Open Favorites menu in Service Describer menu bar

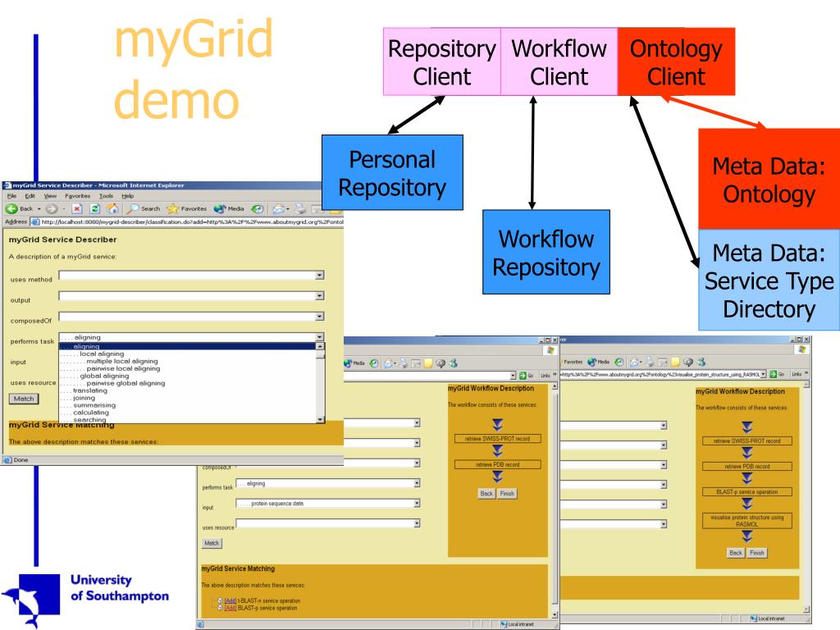coord(78,196)
